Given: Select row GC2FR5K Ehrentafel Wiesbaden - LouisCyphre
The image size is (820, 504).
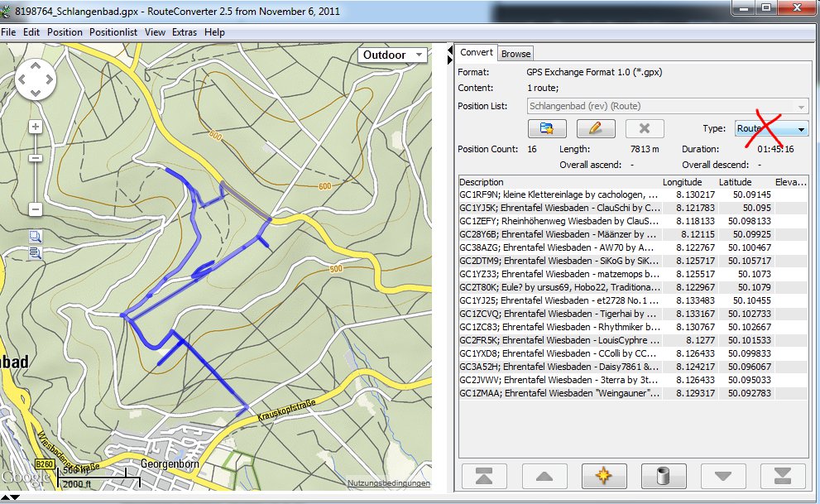Looking at the screenshot, I should [x=633, y=340].
